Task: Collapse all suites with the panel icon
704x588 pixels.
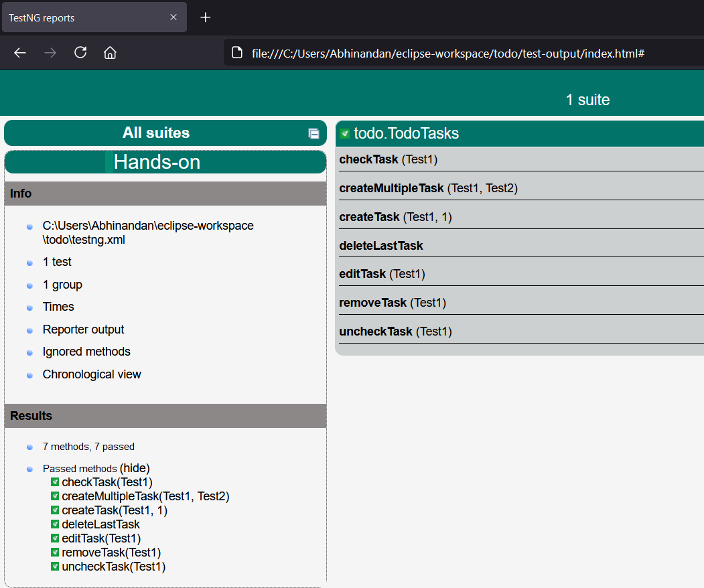Action: (x=314, y=133)
